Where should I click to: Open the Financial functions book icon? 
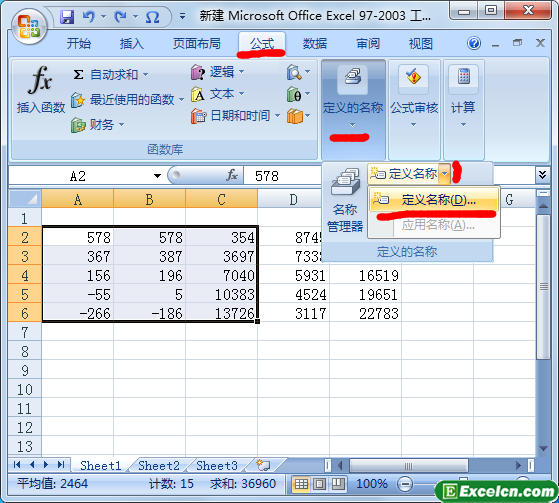(x=78, y=125)
